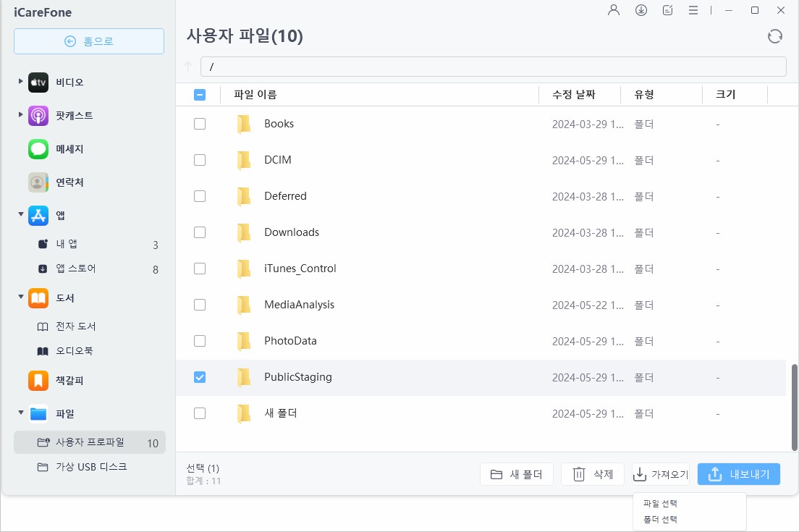Uncheck the PublicStaging folder
The height and width of the screenshot is (532, 799).
[200, 377]
